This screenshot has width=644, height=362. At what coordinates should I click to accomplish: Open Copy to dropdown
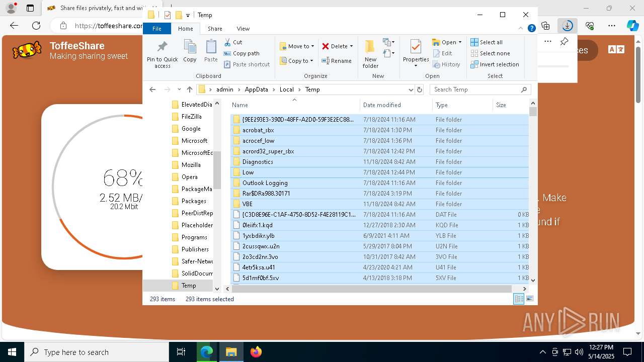click(x=297, y=61)
